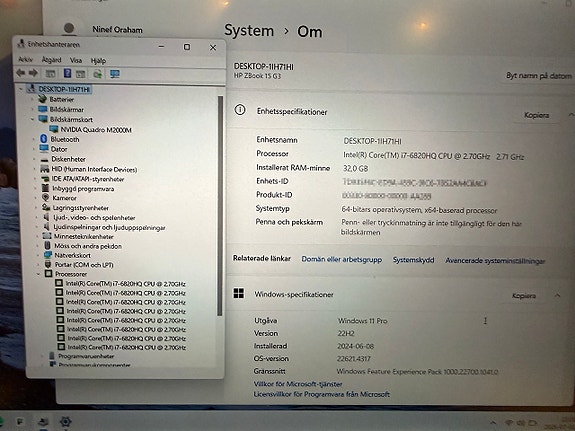The width and height of the screenshot is (575, 431).
Task: Click the monitor icon in device toolbar
Action: (115, 74)
